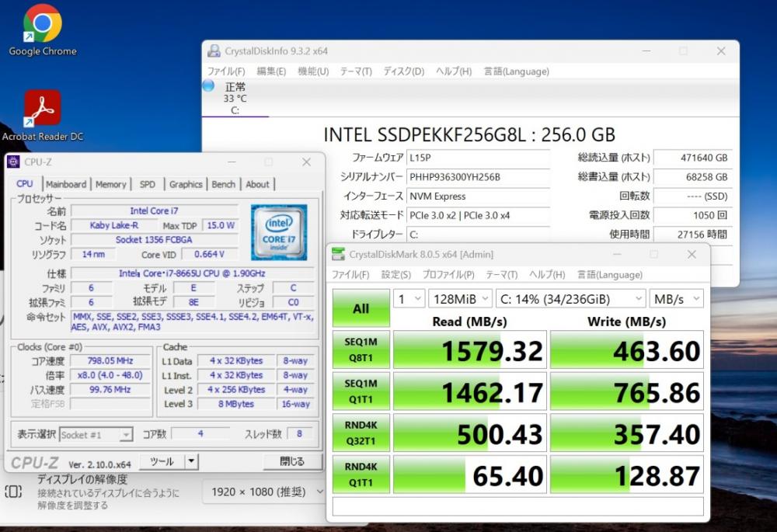Start SEQ1M Q1T1 benchmark test
This screenshot has height=532, width=777.
[x=361, y=391]
